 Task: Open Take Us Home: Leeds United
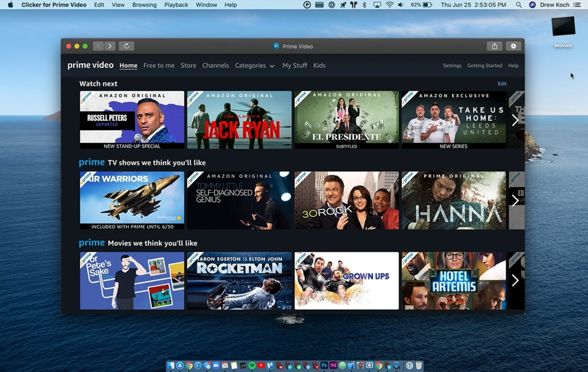point(454,120)
